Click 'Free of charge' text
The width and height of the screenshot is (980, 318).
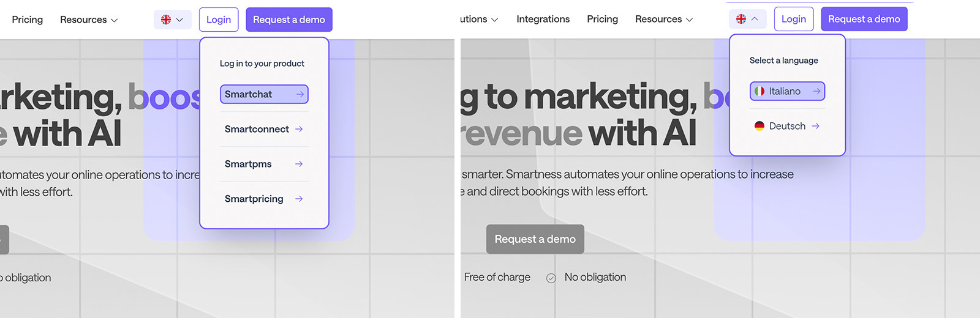[x=497, y=277]
